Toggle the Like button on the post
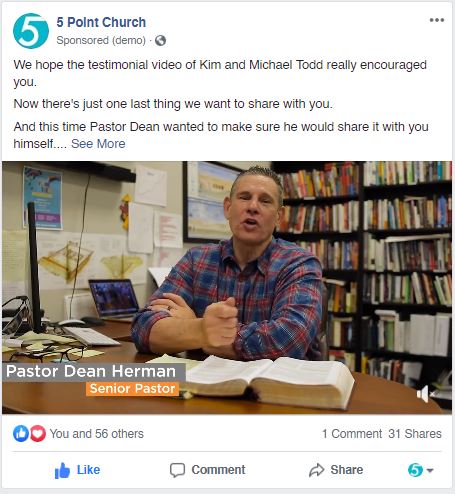455x494 pixels. click(77, 470)
